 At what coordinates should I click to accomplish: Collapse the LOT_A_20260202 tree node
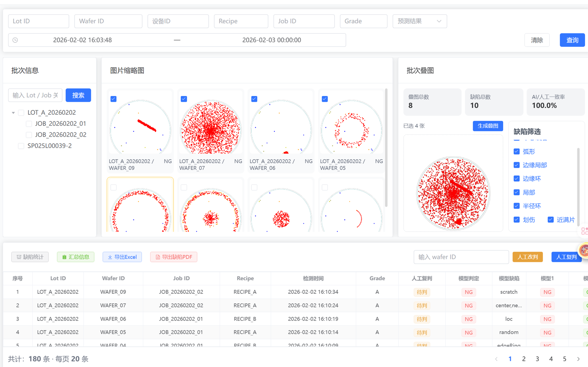(13, 113)
